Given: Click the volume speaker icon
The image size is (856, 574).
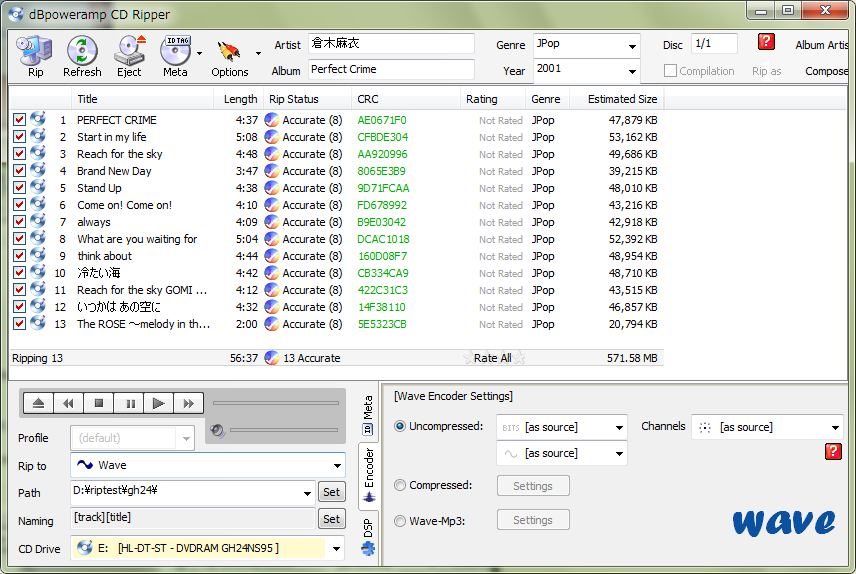Looking at the screenshot, I should (217, 430).
